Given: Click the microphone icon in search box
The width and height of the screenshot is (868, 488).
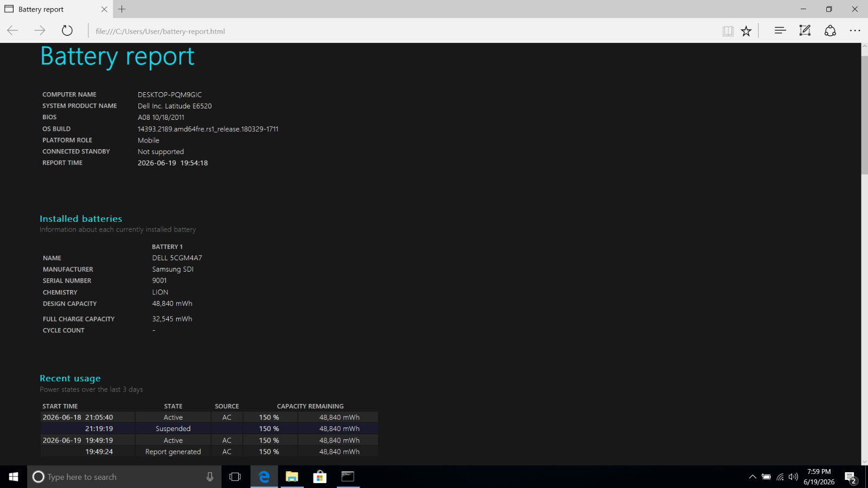Looking at the screenshot, I should click(x=210, y=477).
